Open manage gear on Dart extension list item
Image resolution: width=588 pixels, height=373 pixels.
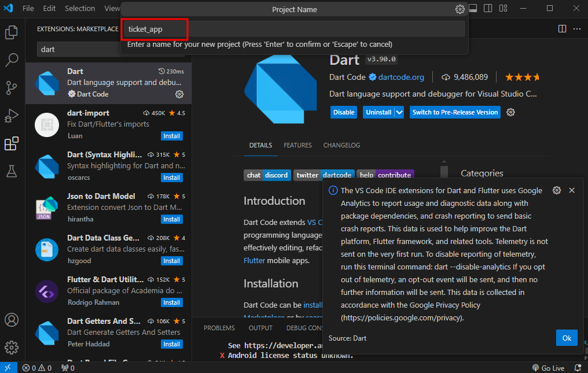pyautogui.click(x=179, y=94)
